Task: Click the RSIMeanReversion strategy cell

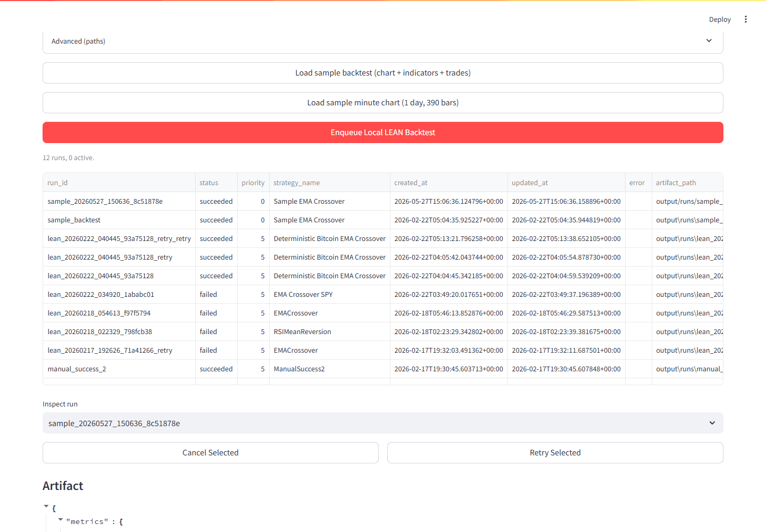Action: (x=330, y=331)
